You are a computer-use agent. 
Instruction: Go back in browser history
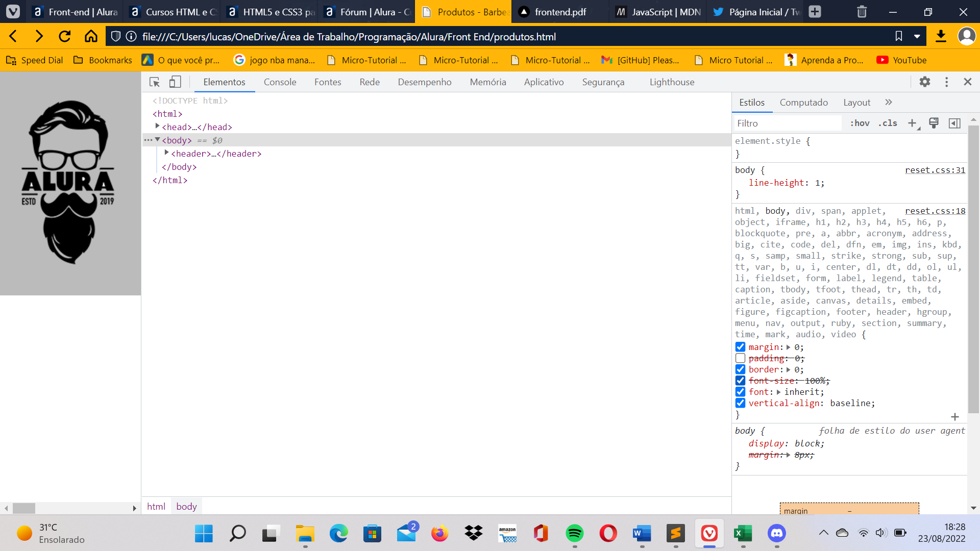pyautogui.click(x=14, y=36)
